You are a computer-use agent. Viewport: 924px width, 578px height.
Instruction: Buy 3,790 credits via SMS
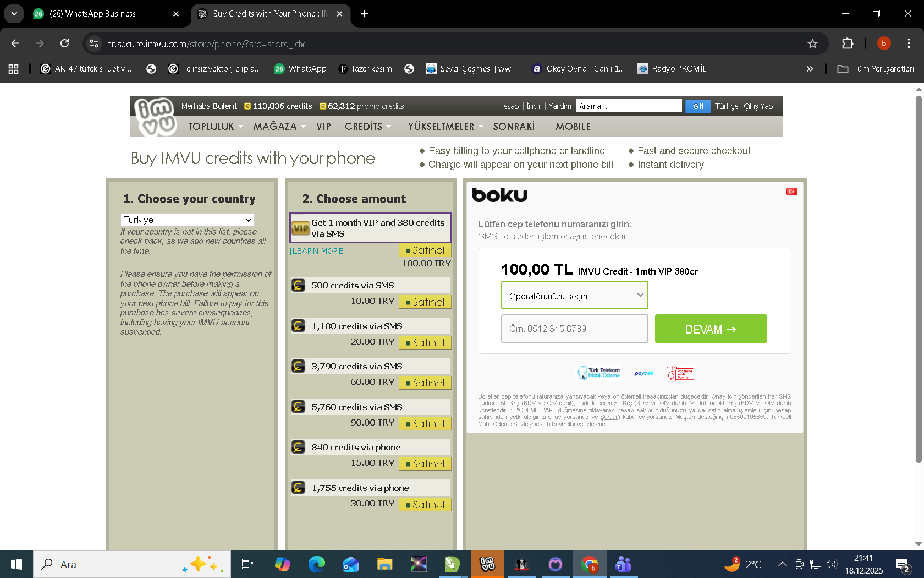425,383
